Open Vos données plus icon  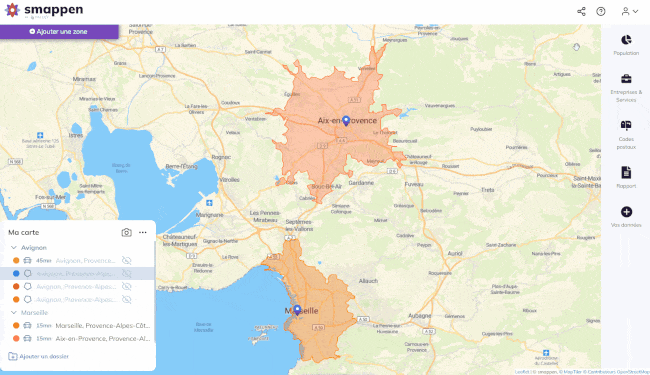(626, 216)
